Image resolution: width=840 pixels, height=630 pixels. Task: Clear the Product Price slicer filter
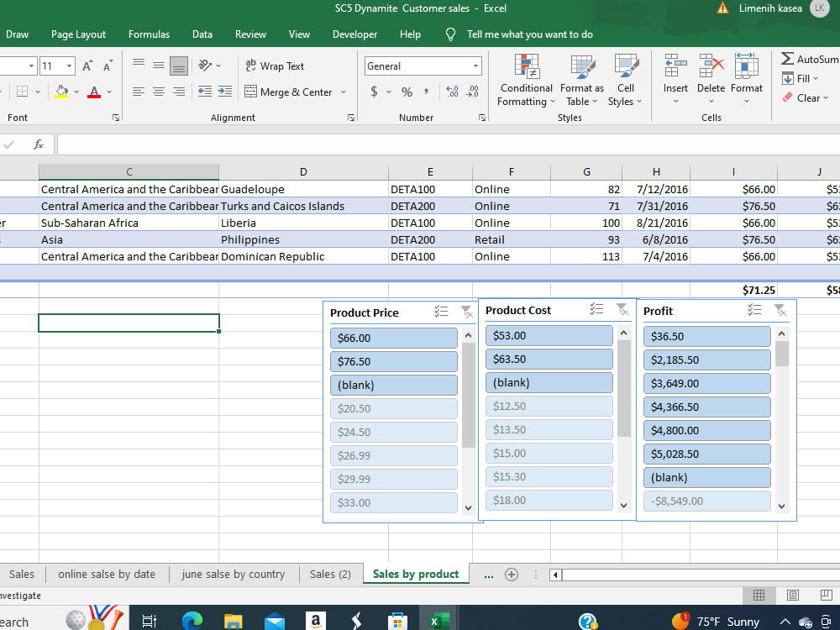pos(468,311)
